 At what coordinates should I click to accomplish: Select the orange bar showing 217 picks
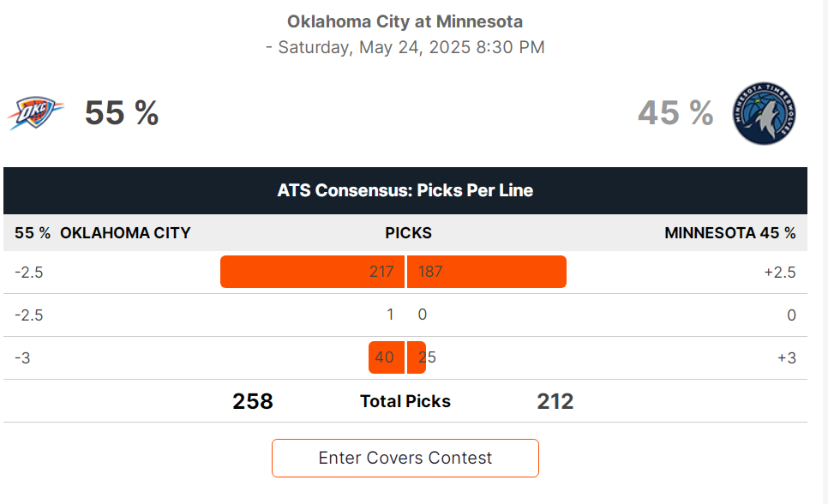tap(312, 272)
